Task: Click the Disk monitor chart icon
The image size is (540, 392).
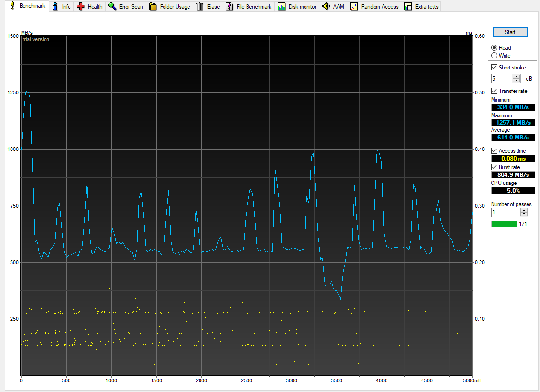Action: pyautogui.click(x=282, y=7)
